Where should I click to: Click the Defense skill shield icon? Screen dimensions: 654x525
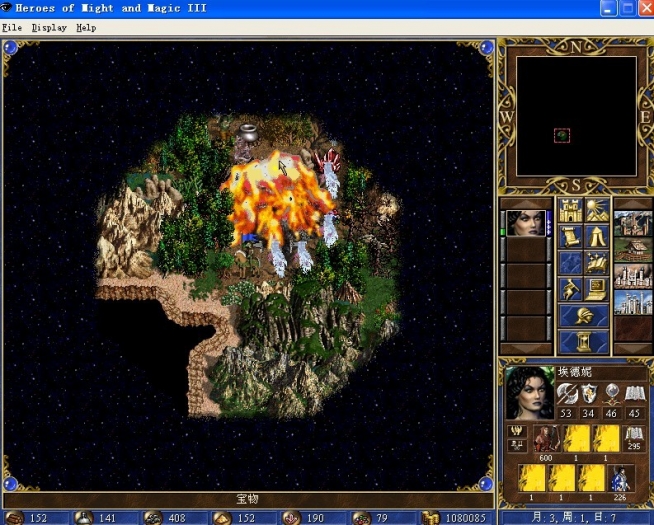pos(589,393)
